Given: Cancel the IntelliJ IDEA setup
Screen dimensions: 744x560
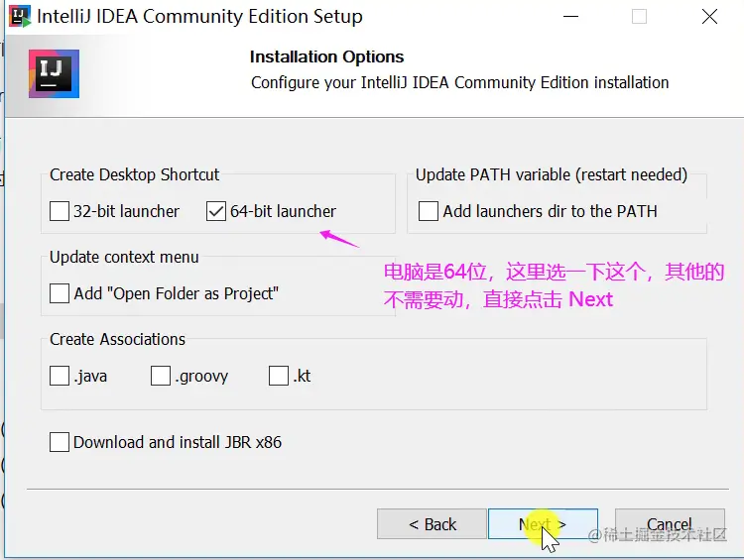Looking at the screenshot, I should click(670, 524).
